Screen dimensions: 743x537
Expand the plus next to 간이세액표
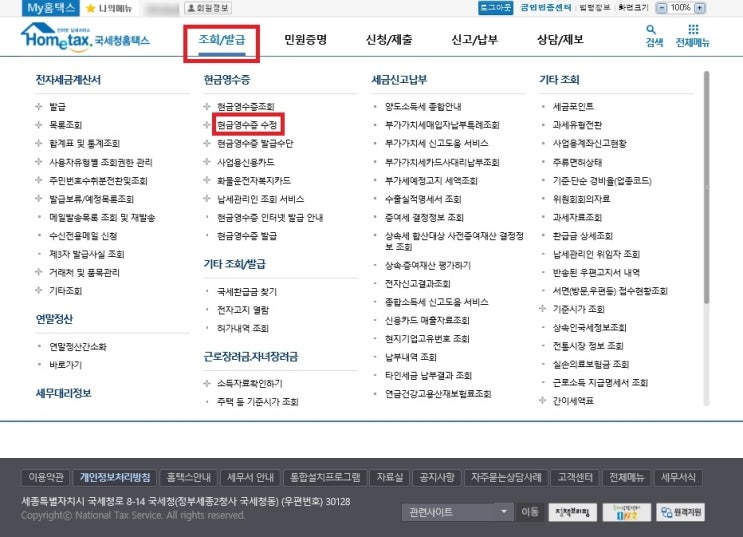543,400
